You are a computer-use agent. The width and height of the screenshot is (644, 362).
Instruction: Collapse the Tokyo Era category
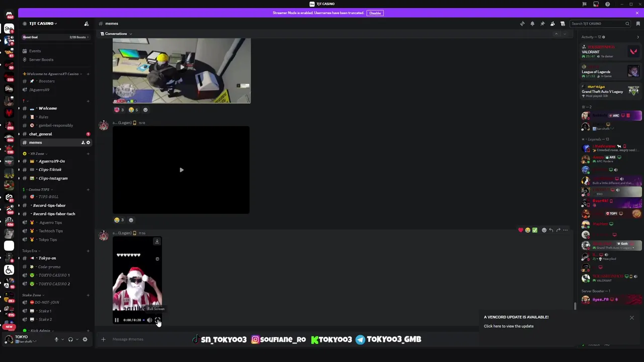click(30, 251)
